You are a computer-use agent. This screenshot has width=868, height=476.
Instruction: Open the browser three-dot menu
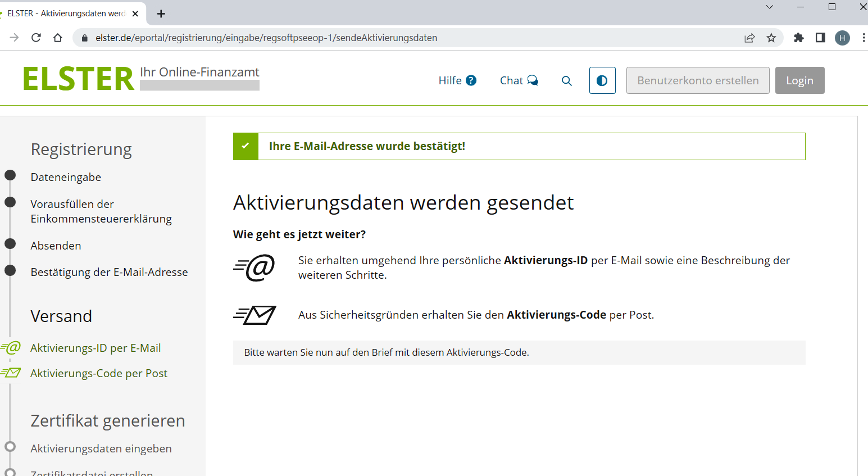[x=864, y=38]
